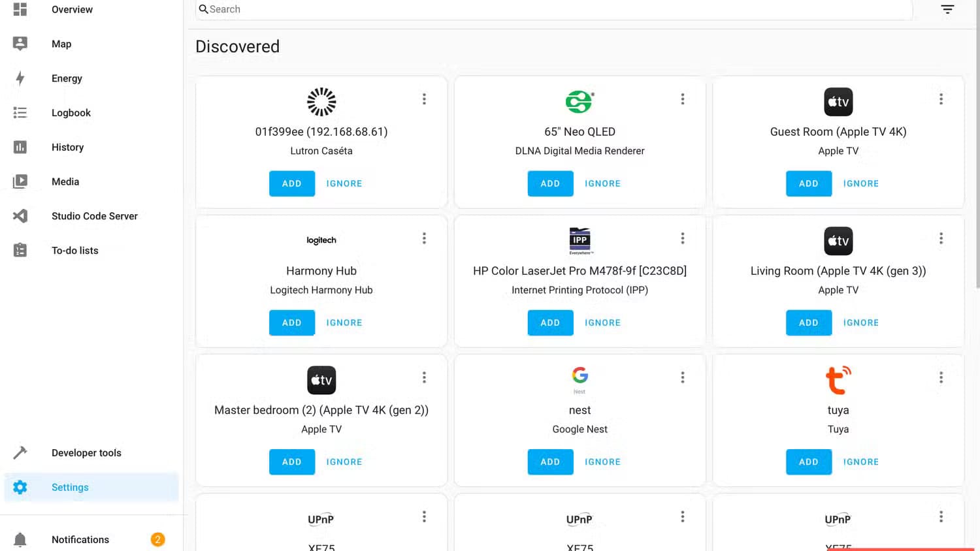Open overflow menu for tuya card
Viewport: 980px width, 551px height.
941,377
